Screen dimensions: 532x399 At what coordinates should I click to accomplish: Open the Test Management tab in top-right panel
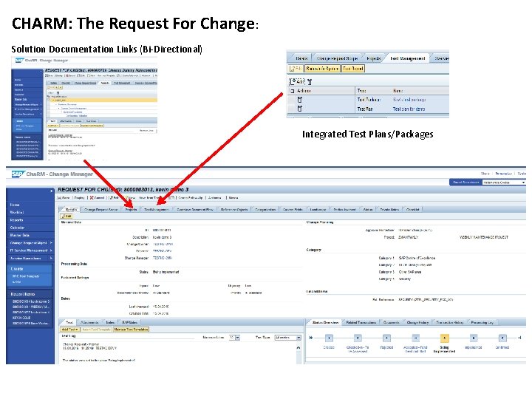click(x=407, y=58)
